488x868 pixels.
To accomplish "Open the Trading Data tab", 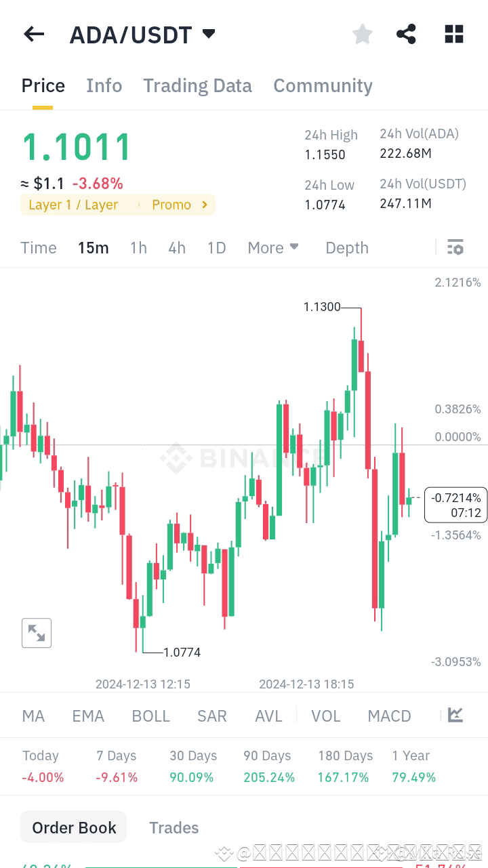I will click(197, 85).
